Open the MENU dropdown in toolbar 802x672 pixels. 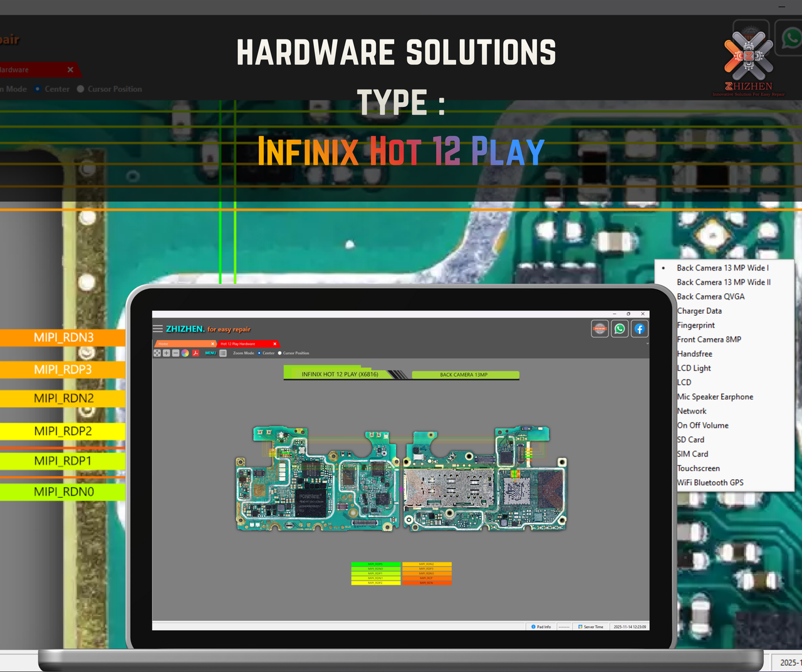pyautogui.click(x=211, y=353)
